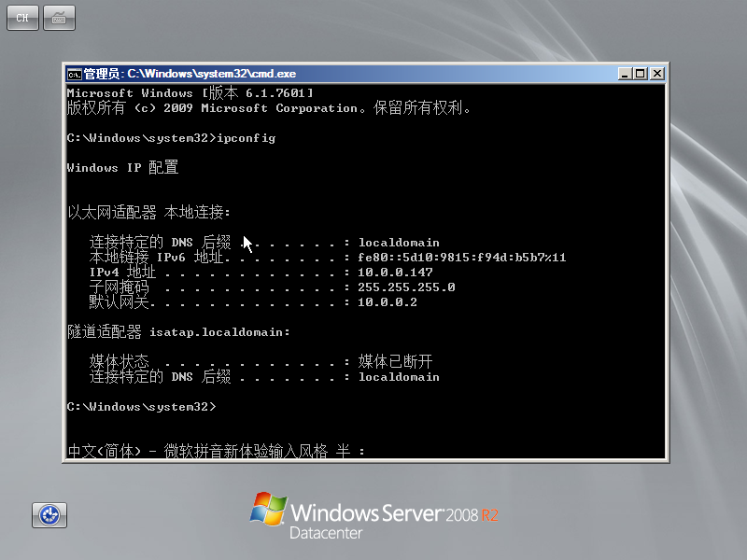The width and height of the screenshot is (747, 560).
Task: Click the 'Microsoft Windows [版本 6.1.7601]' line
Action: 190,92
